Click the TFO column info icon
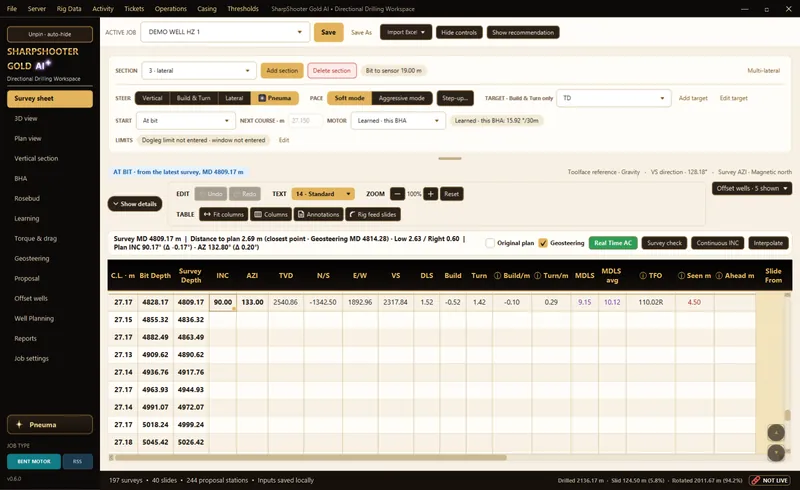This screenshot has height=490, width=800. pos(643,276)
